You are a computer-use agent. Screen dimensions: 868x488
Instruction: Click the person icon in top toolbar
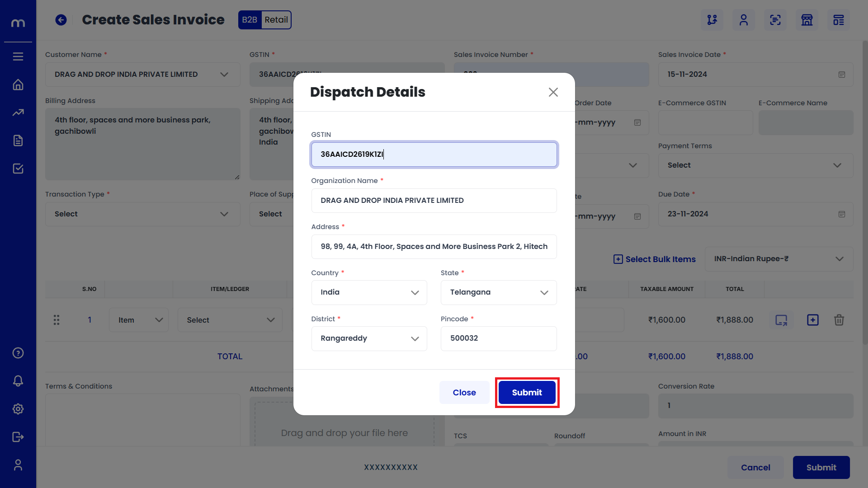744,20
